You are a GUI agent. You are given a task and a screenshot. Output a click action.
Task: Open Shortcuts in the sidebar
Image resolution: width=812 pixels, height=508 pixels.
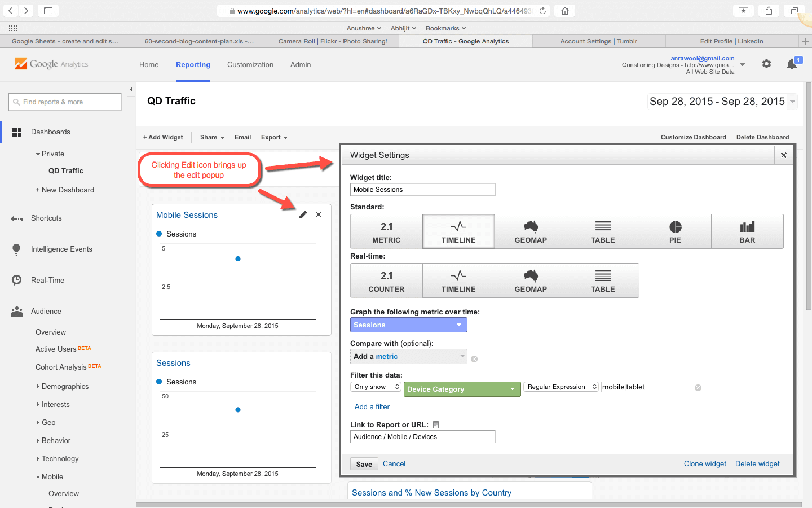click(46, 218)
